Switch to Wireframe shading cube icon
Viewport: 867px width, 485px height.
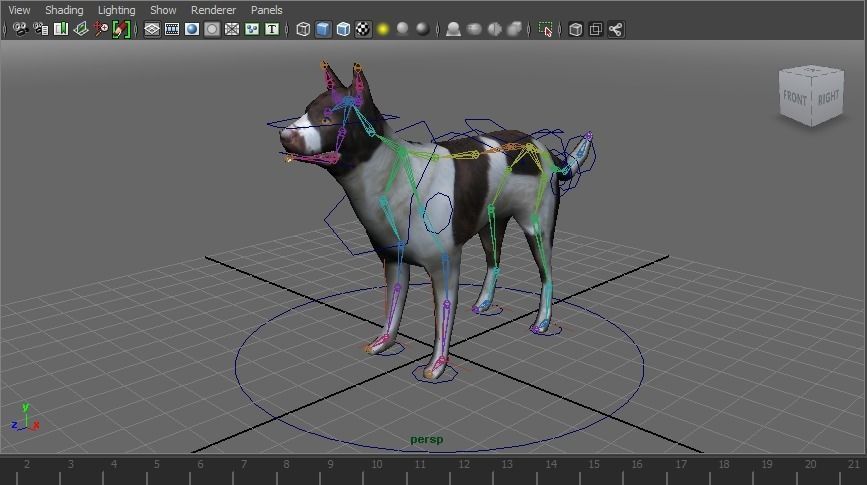303,29
